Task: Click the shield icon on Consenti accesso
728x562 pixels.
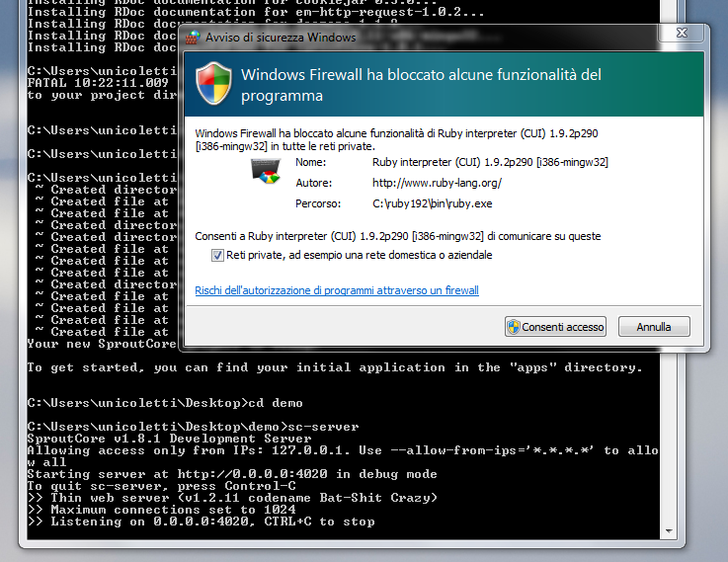Action: click(x=514, y=327)
